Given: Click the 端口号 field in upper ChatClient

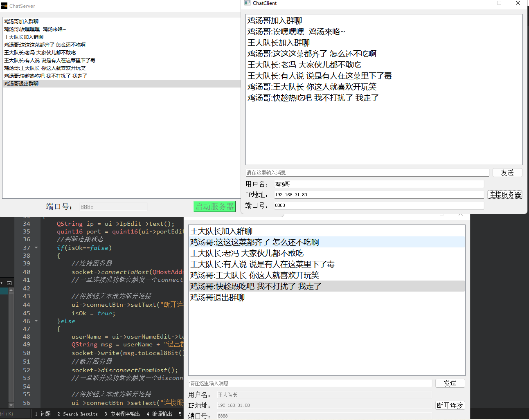Looking at the screenshot, I should 379,205.
